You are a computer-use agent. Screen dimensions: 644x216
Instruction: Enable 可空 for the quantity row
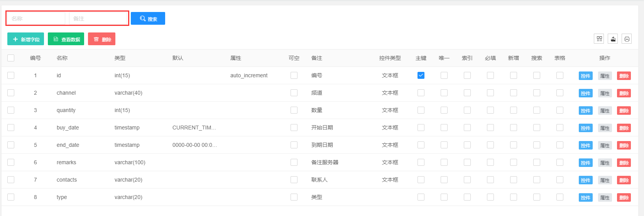(294, 110)
